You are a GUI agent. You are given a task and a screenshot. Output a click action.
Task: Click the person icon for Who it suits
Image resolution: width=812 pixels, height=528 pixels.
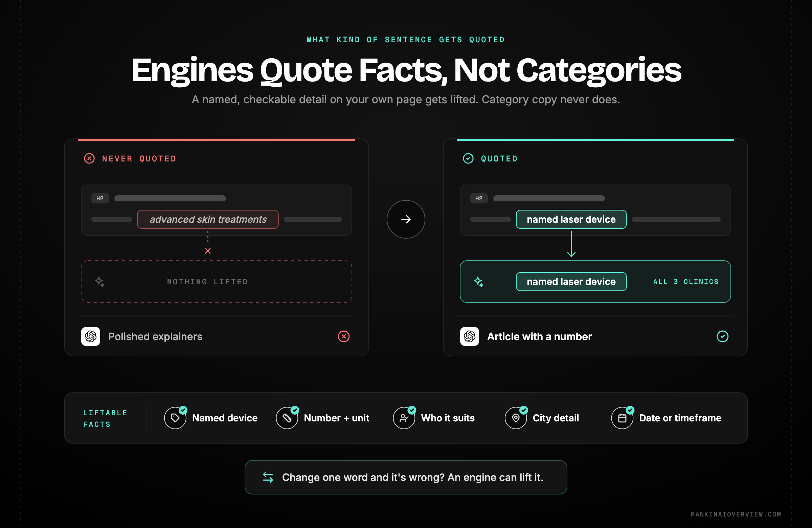[x=404, y=418]
